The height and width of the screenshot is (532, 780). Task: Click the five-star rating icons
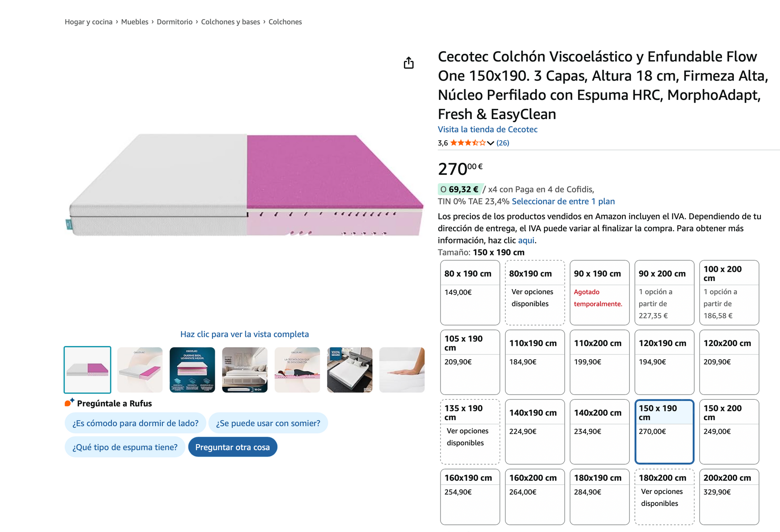pyautogui.click(x=468, y=143)
